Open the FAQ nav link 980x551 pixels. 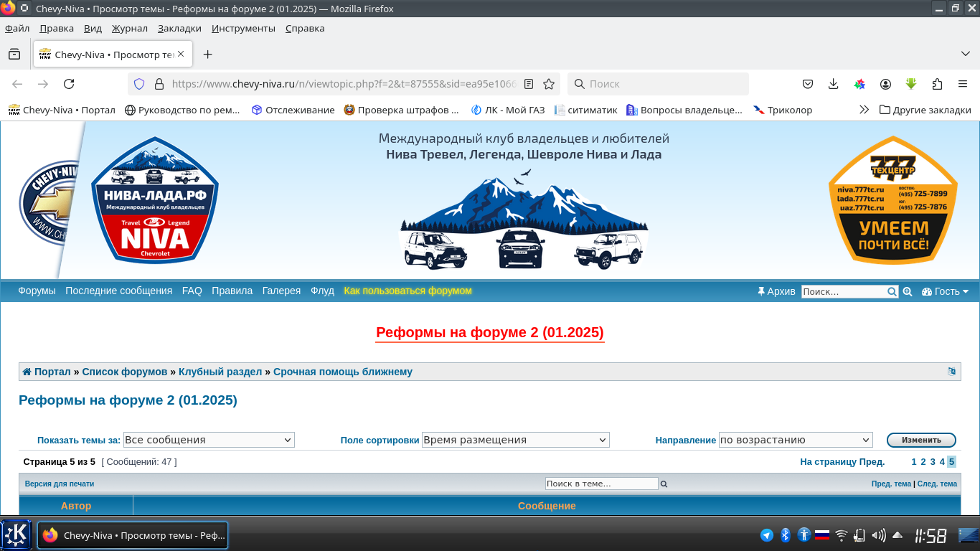(192, 291)
